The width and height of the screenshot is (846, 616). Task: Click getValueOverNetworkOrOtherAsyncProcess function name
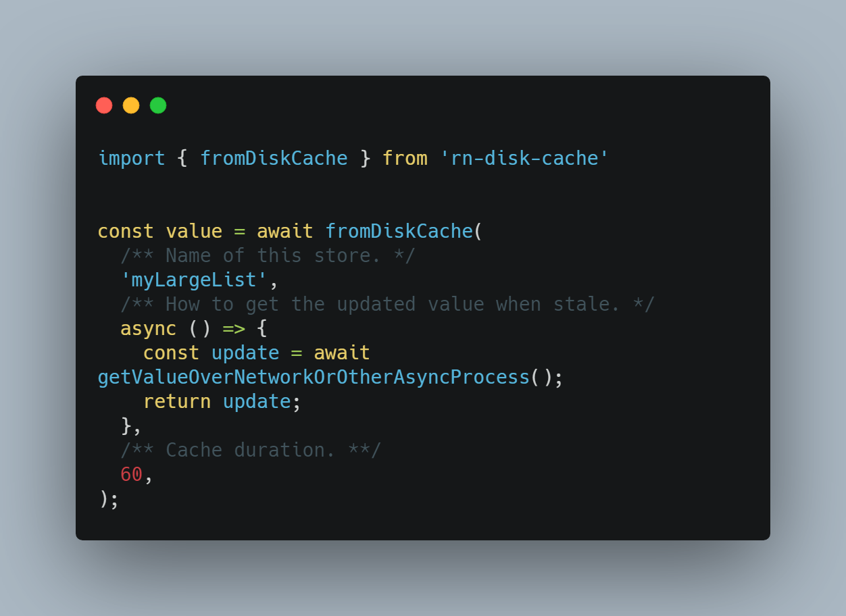(314, 377)
